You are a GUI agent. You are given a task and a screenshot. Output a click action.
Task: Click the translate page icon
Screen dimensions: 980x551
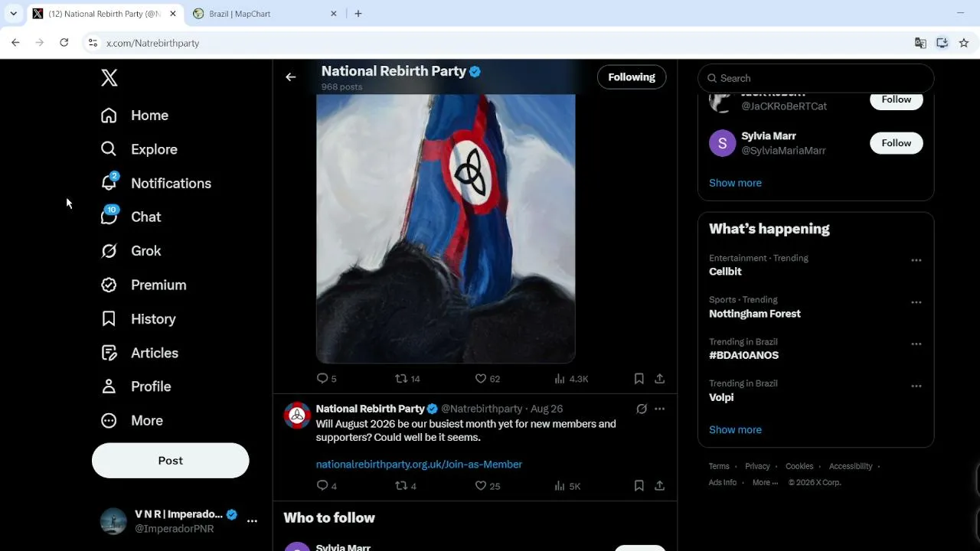920,43
